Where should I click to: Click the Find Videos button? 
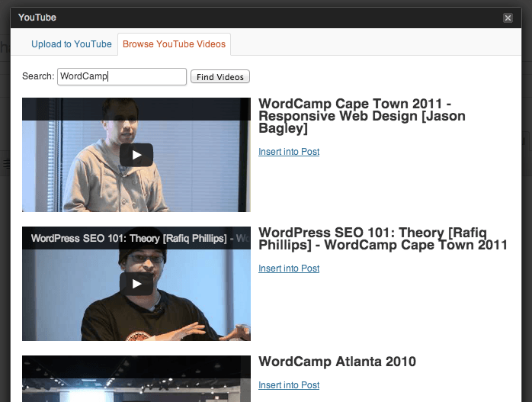coord(220,77)
